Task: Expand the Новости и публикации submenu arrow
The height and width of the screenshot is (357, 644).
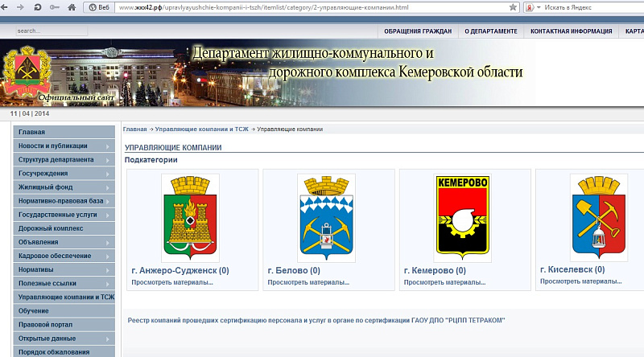Action: point(108,146)
